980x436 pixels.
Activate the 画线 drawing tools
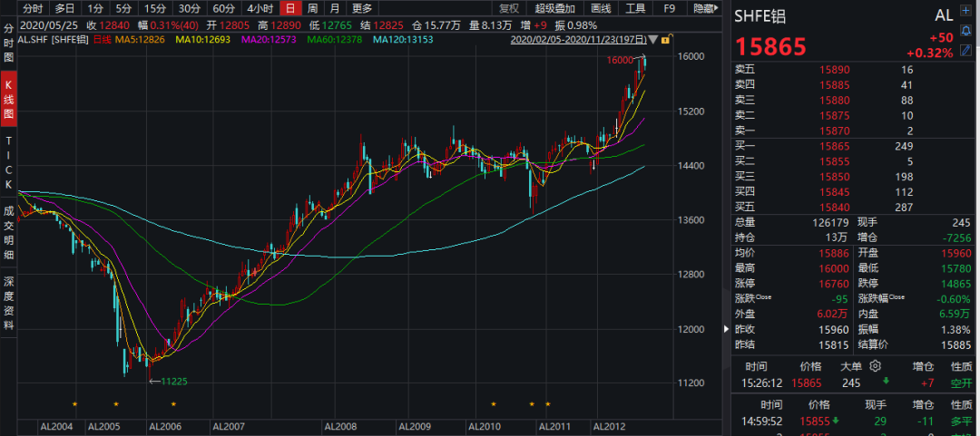coord(601,8)
